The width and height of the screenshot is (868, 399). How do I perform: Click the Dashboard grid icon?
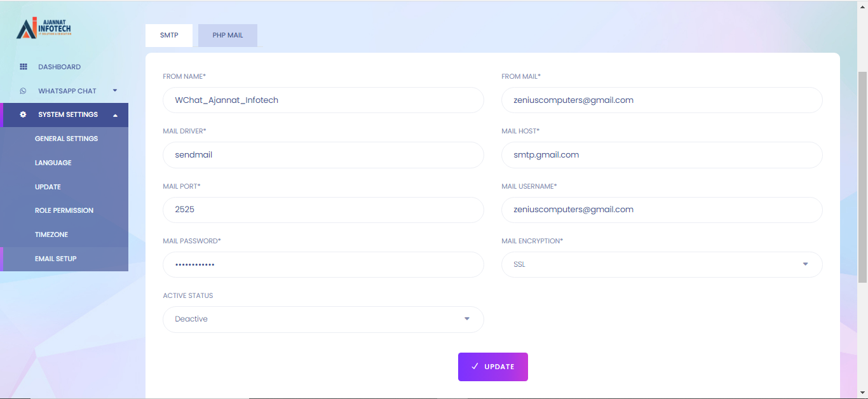pos(24,67)
